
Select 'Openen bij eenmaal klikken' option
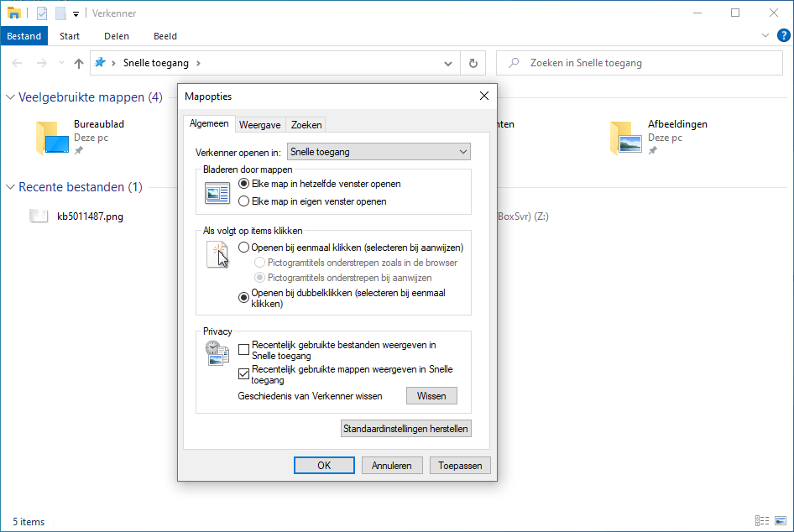coord(244,248)
